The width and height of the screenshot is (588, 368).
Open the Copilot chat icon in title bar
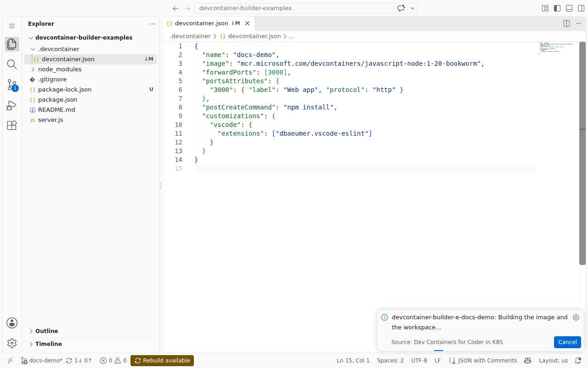pyautogui.click(x=401, y=8)
